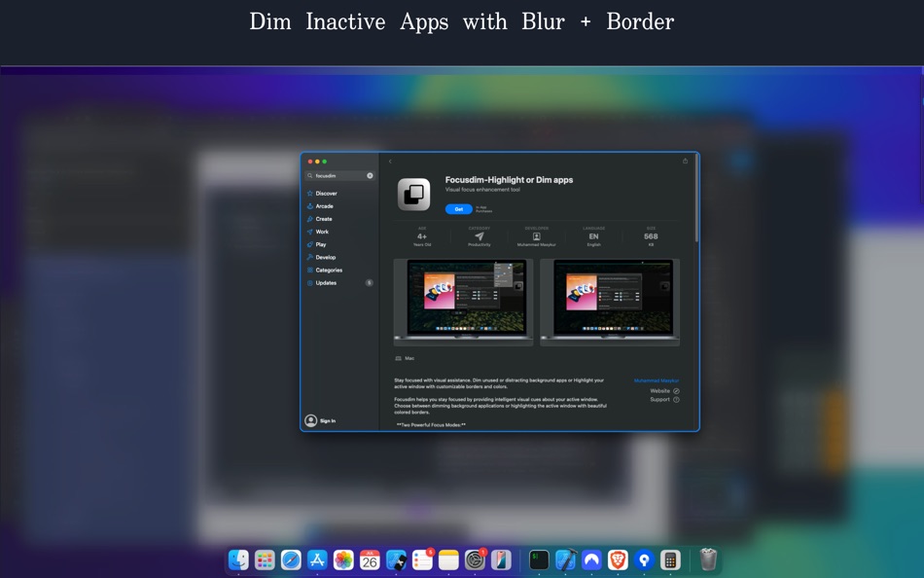The image size is (924, 578).
Task: Open App Store from the Dock
Action: click(x=317, y=560)
